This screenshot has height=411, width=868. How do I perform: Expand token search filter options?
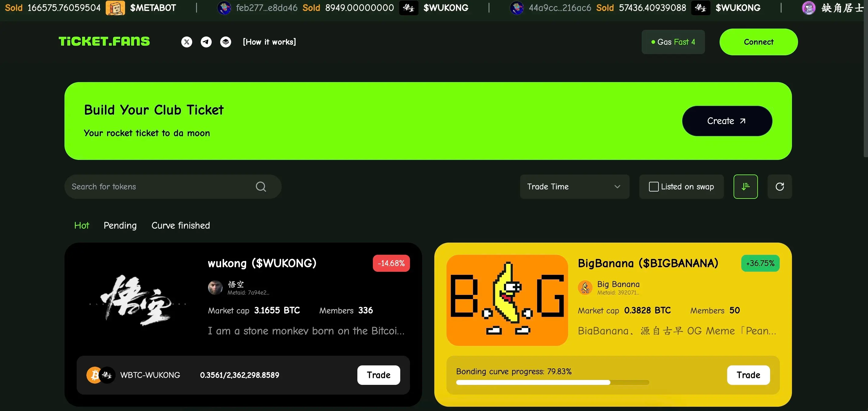(x=574, y=186)
